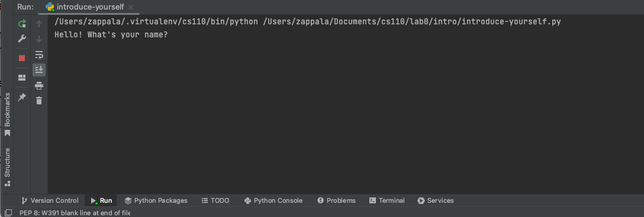Print the console output

click(x=39, y=85)
